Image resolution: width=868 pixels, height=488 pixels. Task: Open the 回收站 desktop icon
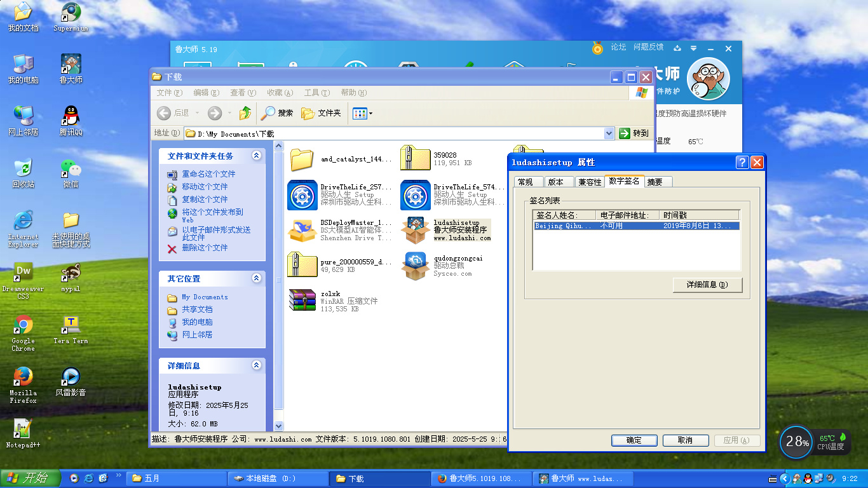(x=23, y=173)
